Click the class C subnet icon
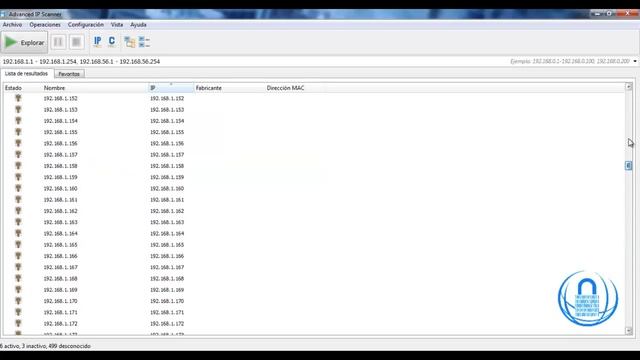Screen dimensions: 640x360 pyautogui.click(x=111, y=42)
